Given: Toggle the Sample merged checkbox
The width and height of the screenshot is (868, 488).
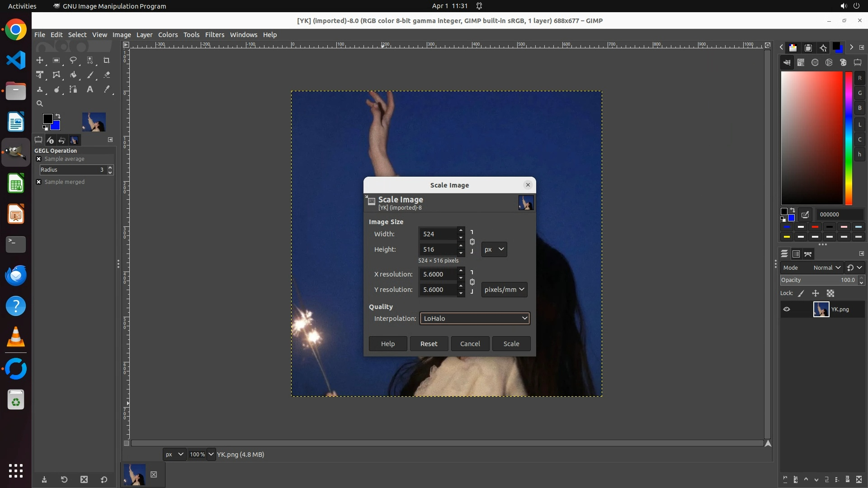Looking at the screenshot, I should [39, 182].
